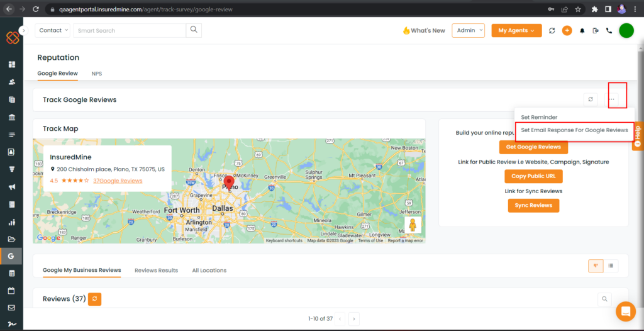This screenshot has width=644, height=331.
Task: Go to the previous reviews page
Action: pyautogui.click(x=340, y=318)
